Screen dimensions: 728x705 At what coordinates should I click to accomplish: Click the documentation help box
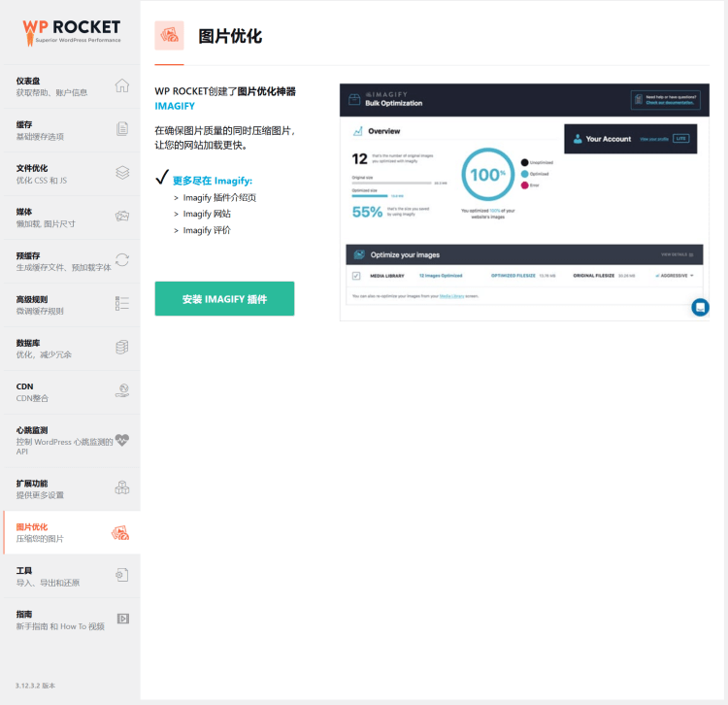[x=665, y=100]
